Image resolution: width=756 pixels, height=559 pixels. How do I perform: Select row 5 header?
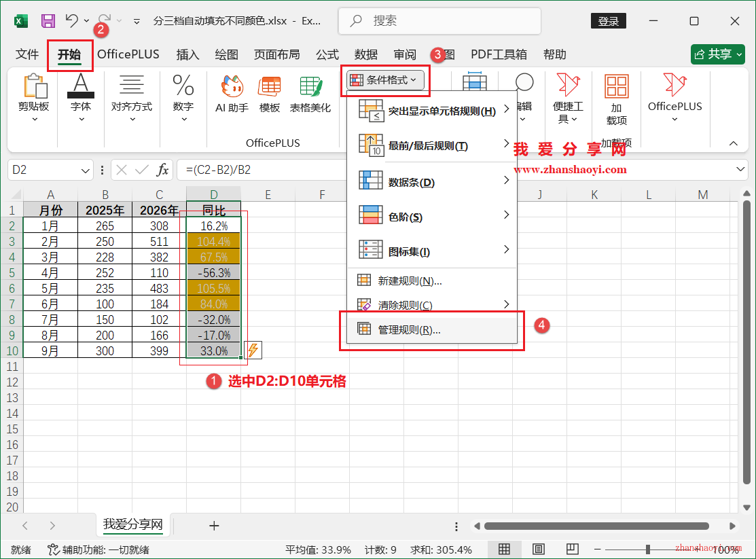tap(12, 272)
